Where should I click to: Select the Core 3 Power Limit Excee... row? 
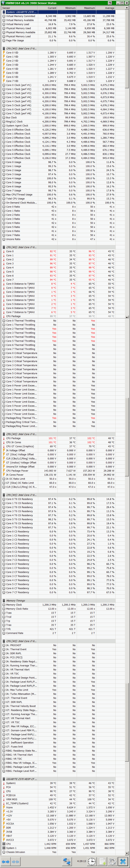point(58,398)
